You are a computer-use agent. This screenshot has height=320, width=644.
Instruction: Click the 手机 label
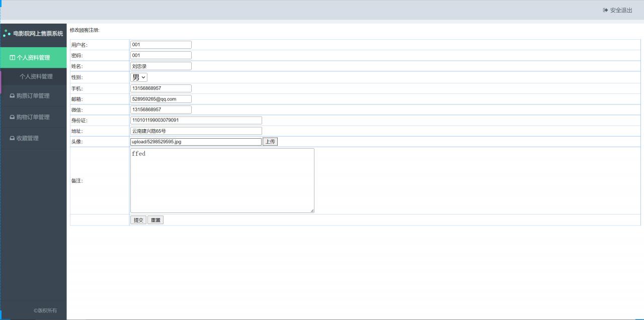(x=77, y=89)
